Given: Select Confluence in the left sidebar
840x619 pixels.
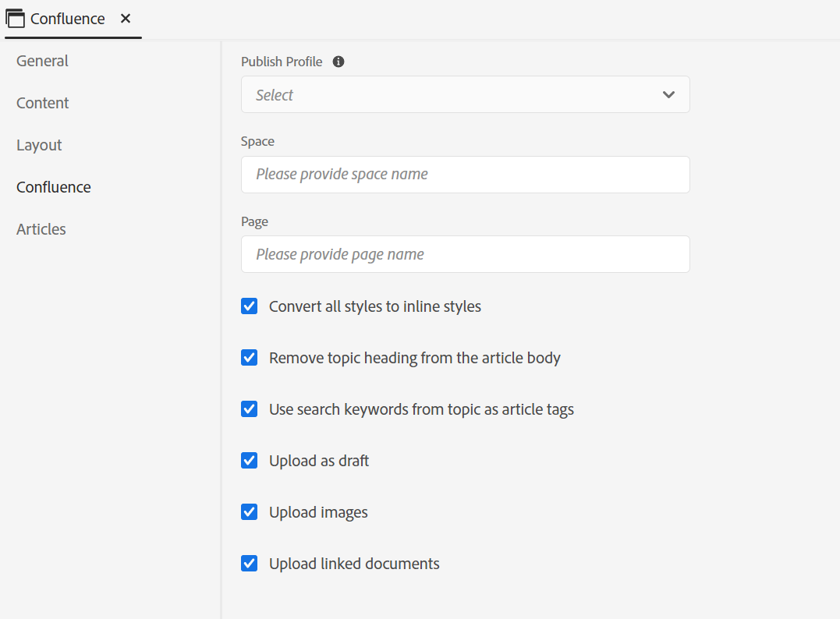Looking at the screenshot, I should tap(53, 186).
